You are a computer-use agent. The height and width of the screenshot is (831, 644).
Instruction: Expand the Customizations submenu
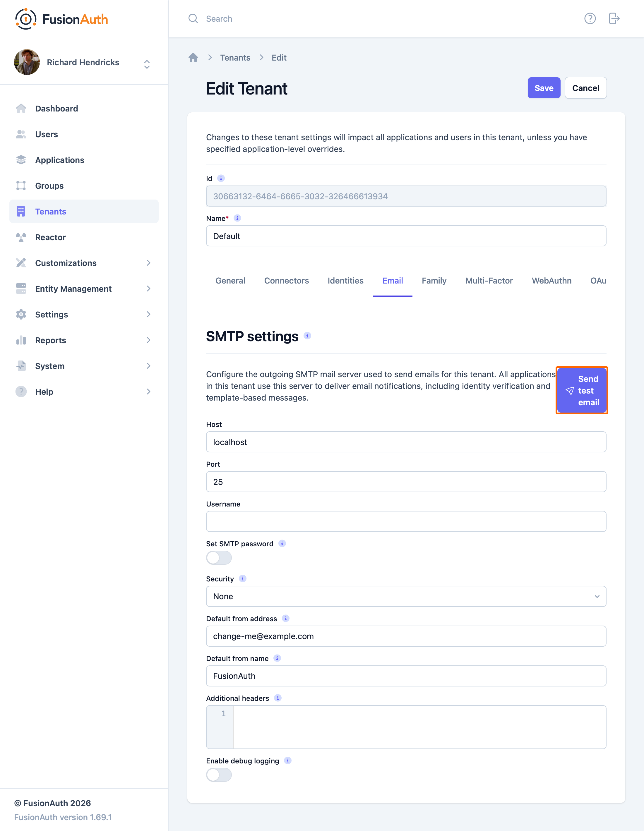(84, 263)
